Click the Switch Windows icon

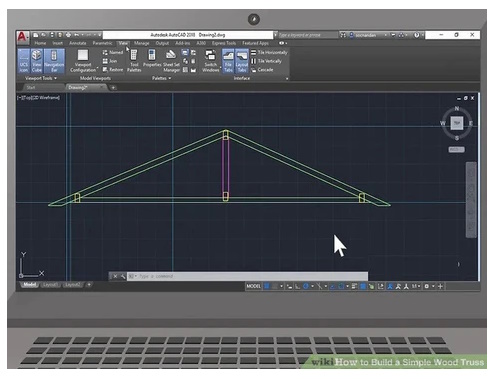pos(211,61)
